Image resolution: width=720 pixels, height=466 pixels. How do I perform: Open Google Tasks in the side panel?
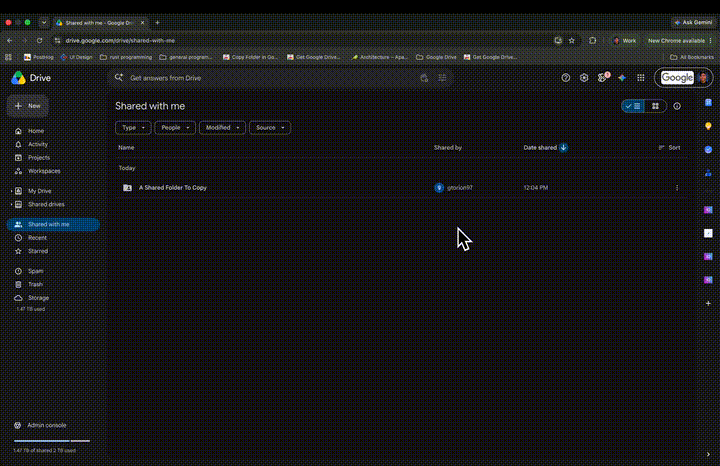[708, 150]
